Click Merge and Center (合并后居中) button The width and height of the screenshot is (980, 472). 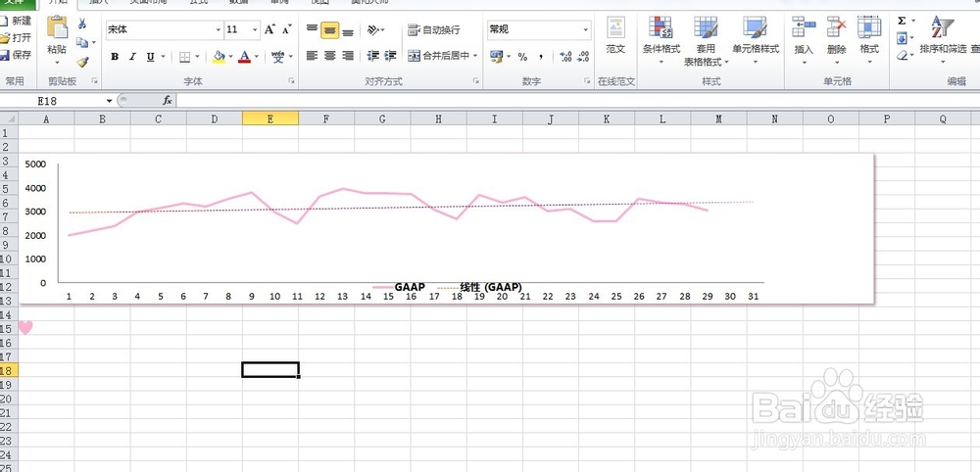[x=439, y=56]
